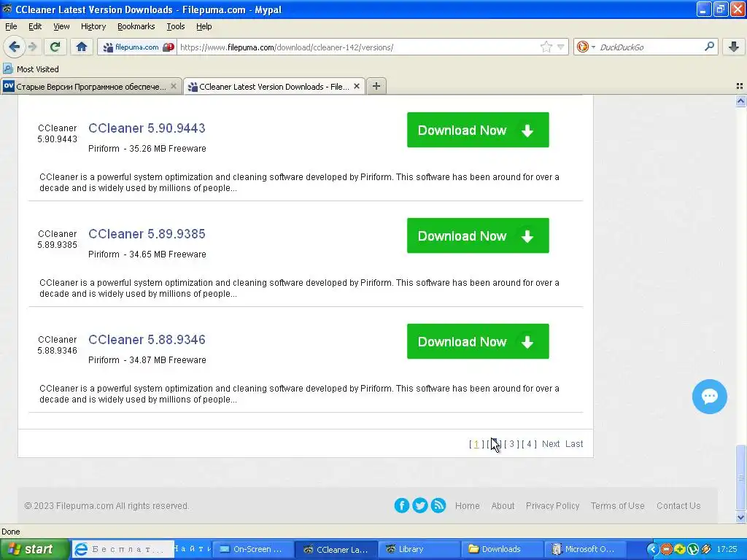Open the CCleaner 5.90.9443 title link

[x=147, y=128]
